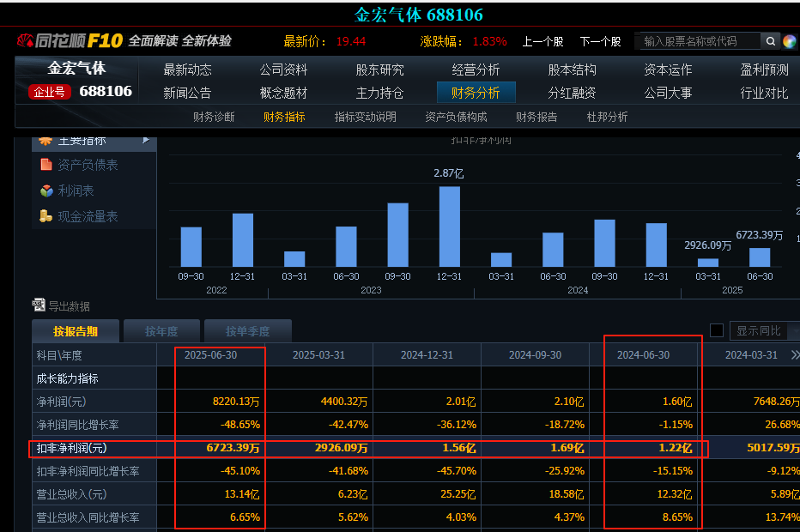
Task: Click the 导出数据 link
Action: 69,306
